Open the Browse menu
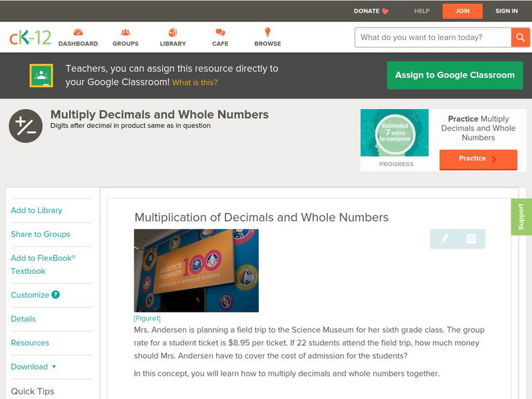The width and height of the screenshot is (532, 399). click(267, 37)
